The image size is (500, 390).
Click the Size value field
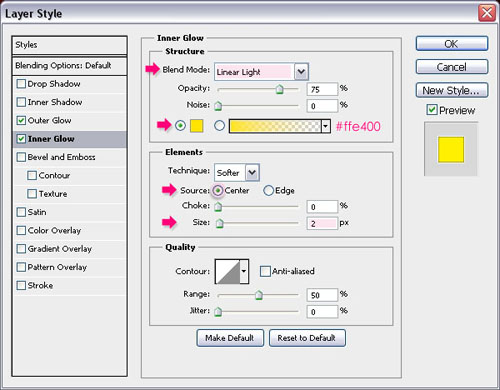[322, 223]
